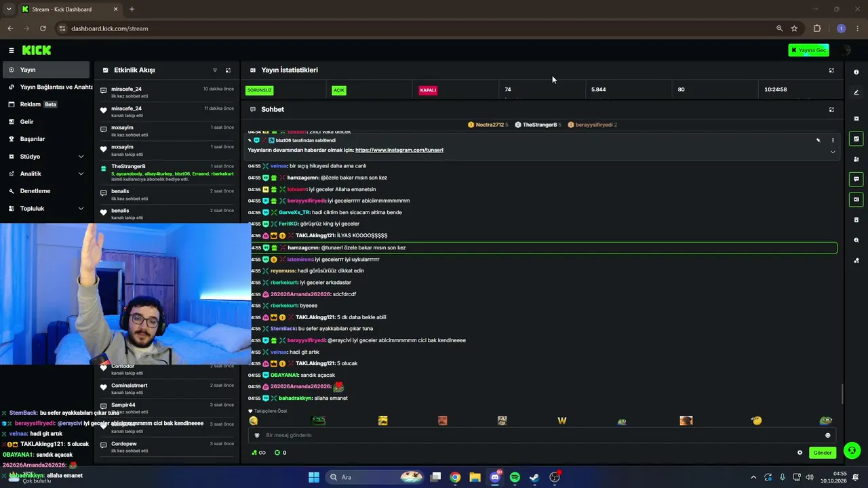Open the pinned message three-dot menu

[x=833, y=140]
